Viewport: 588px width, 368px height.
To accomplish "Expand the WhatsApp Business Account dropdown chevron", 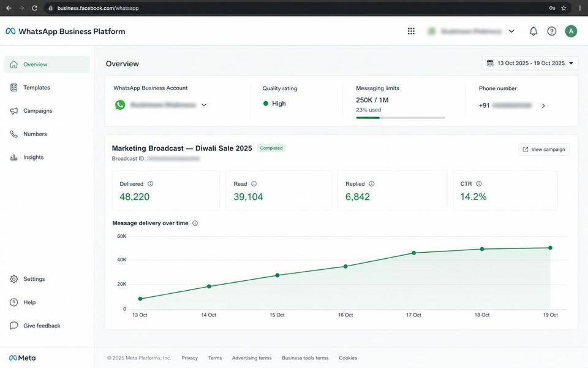I will click(204, 105).
